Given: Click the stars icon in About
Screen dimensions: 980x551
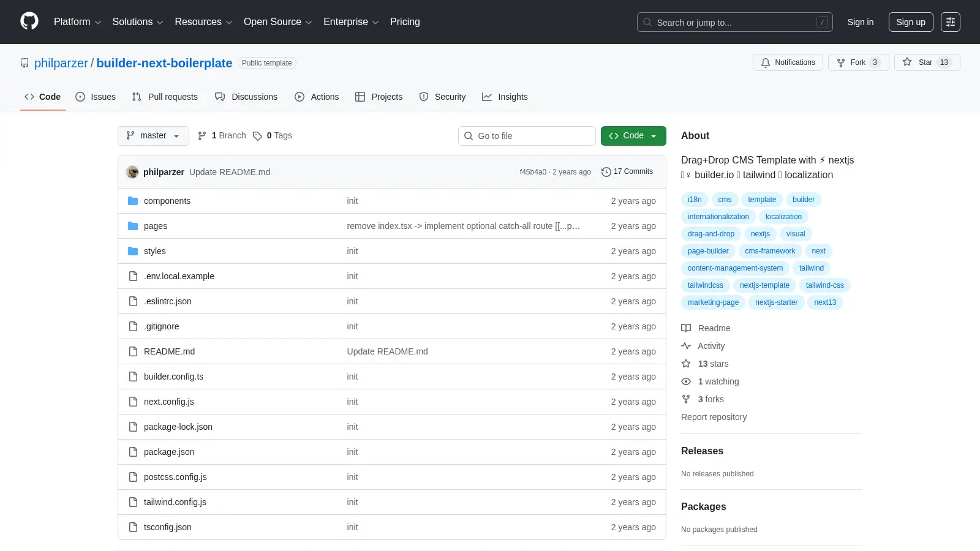Looking at the screenshot, I should click(x=686, y=364).
